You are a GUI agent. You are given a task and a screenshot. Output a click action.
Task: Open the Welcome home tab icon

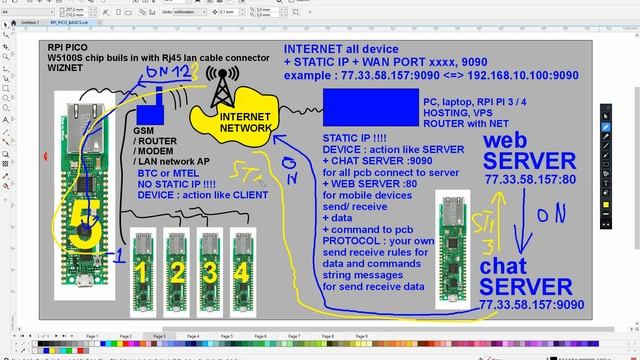13,23
